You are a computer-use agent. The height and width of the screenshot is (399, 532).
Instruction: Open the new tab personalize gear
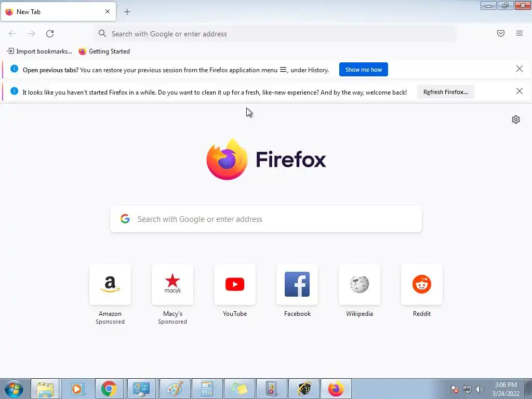pos(516,119)
